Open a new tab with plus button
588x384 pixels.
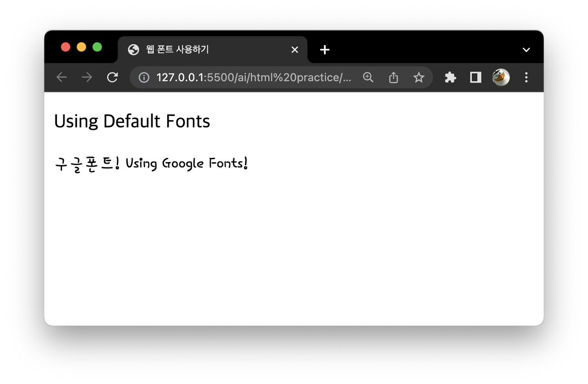pos(325,50)
